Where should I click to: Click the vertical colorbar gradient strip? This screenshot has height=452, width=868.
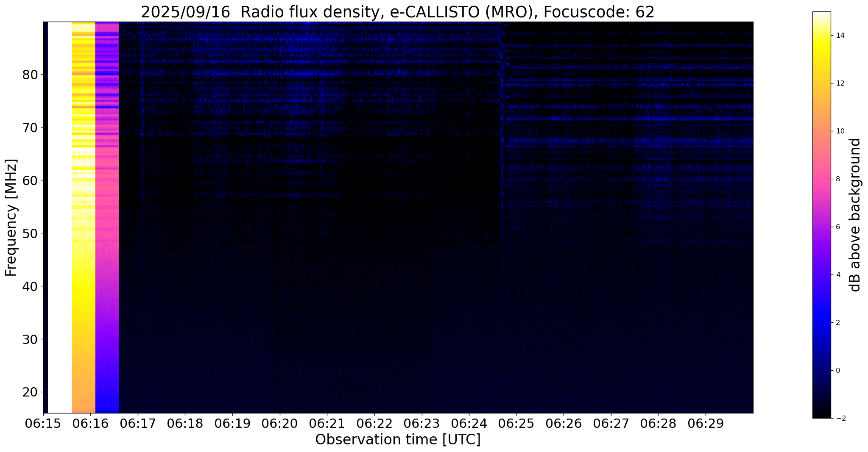(x=821, y=215)
